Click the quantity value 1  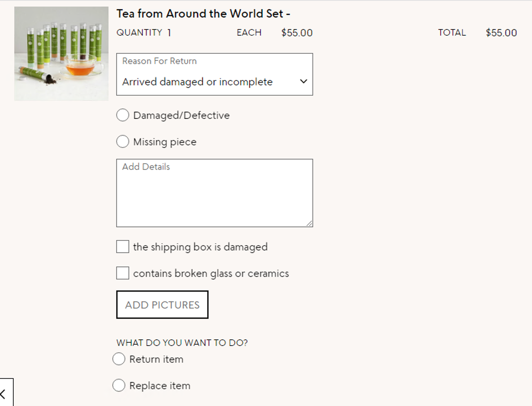point(169,33)
